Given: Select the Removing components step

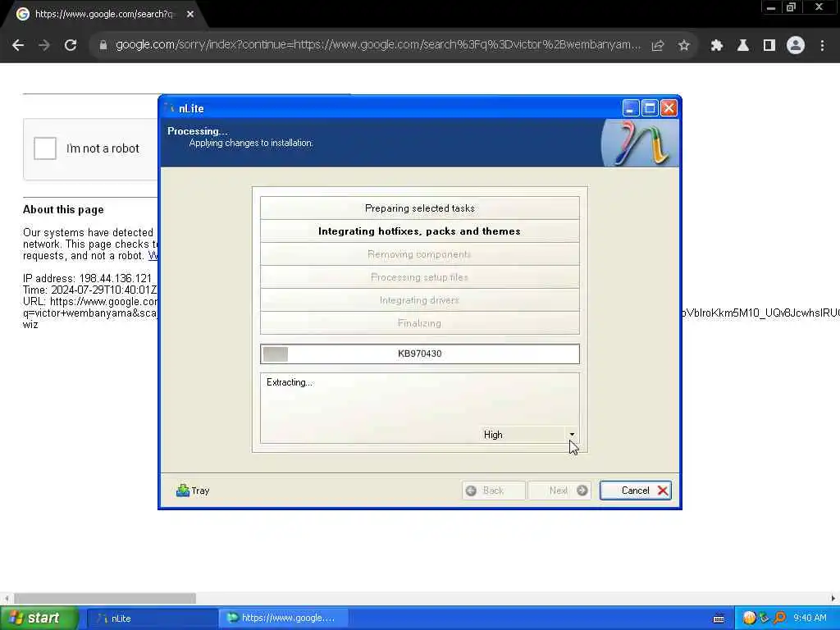Looking at the screenshot, I should click(x=419, y=254).
